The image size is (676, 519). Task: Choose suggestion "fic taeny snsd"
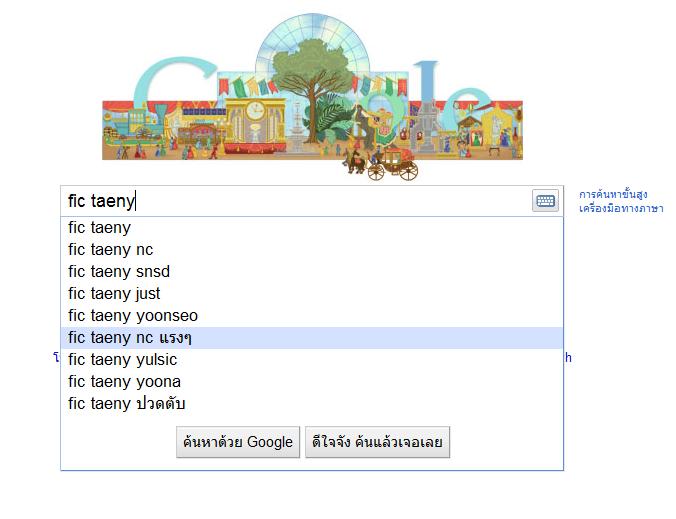pos(312,272)
